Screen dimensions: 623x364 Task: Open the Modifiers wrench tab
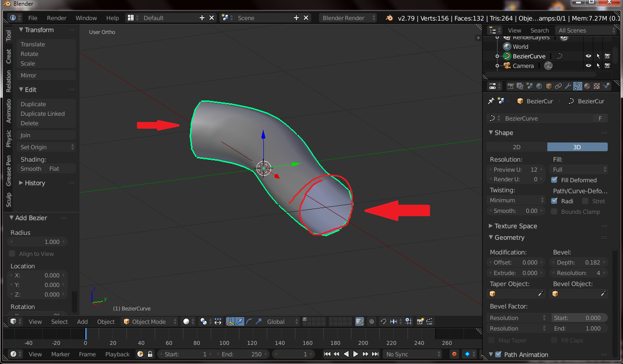coord(568,86)
